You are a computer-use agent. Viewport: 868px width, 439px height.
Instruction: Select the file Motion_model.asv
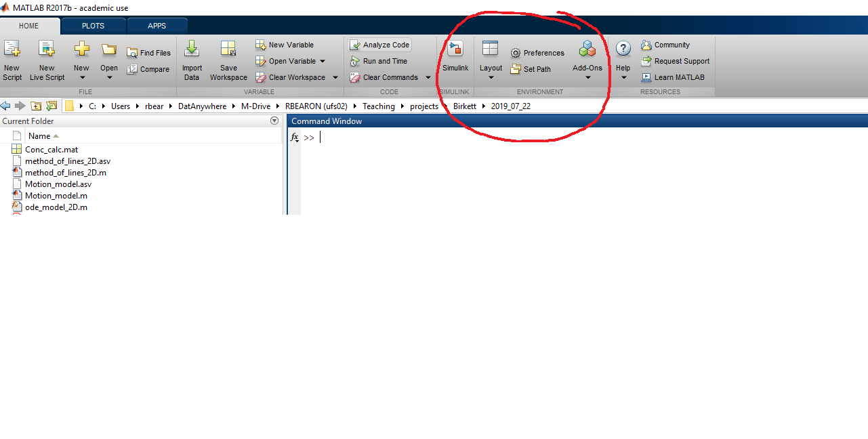pos(58,184)
